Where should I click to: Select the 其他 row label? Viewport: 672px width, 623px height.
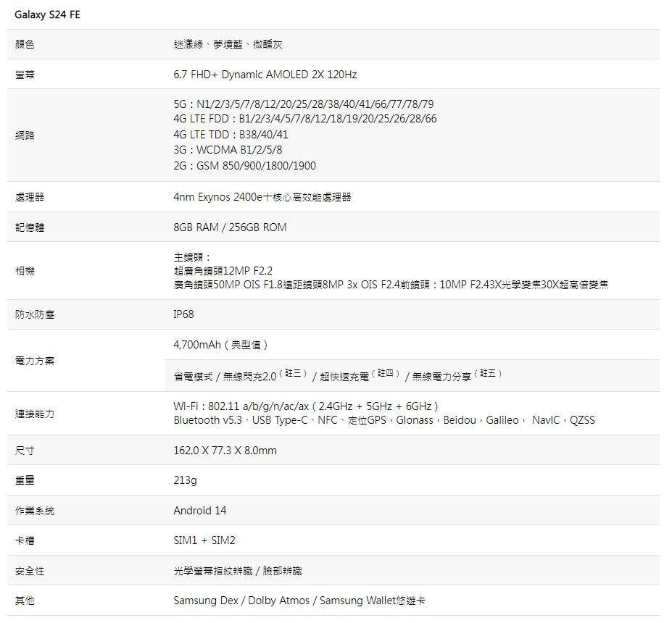pos(25,601)
